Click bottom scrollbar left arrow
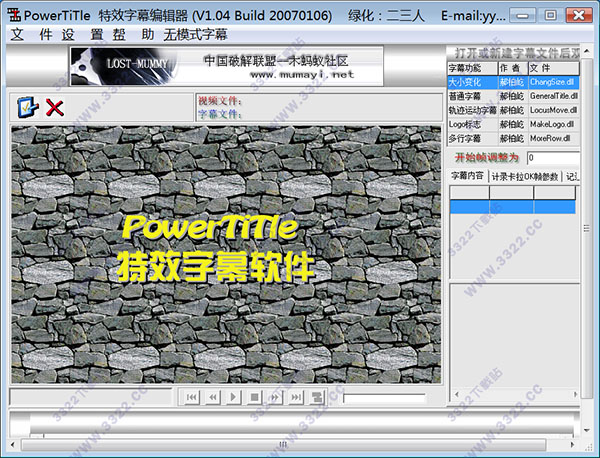 pyautogui.click(x=13, y=445)
